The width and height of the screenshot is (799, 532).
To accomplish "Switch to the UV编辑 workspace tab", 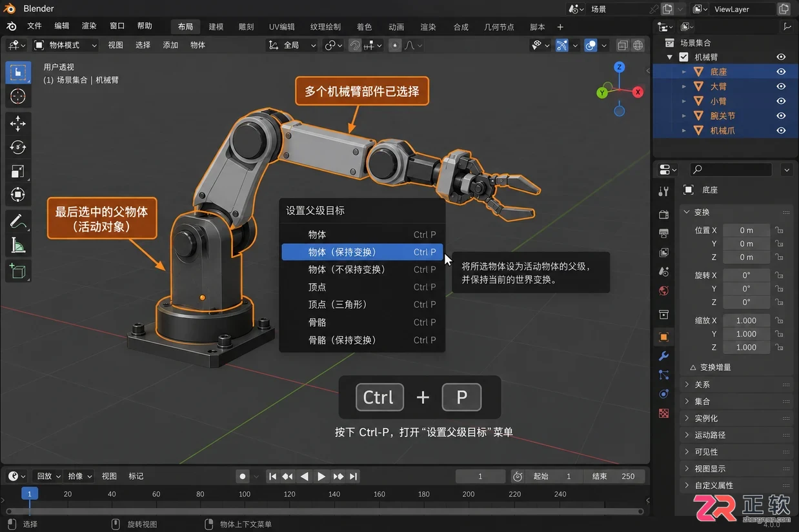I will click(281, 26).
